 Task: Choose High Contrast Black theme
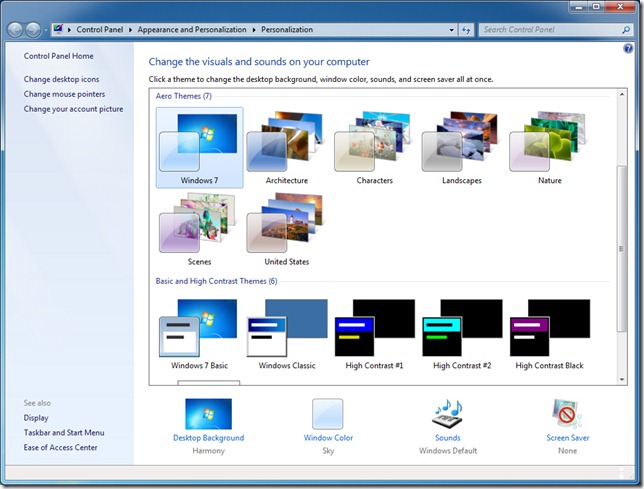(549, 331)
